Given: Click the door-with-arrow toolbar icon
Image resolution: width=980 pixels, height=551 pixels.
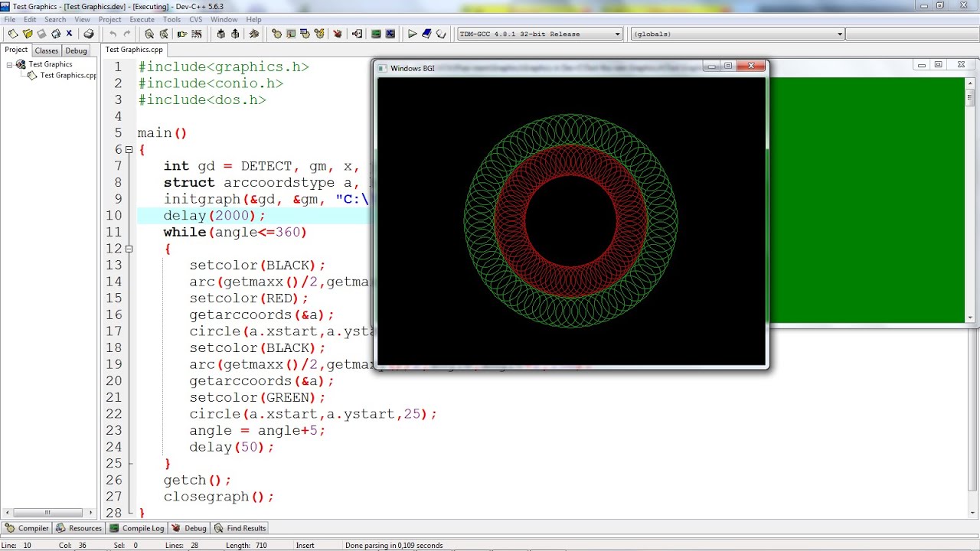Looking at the screenshot, I should pos(357,34).
